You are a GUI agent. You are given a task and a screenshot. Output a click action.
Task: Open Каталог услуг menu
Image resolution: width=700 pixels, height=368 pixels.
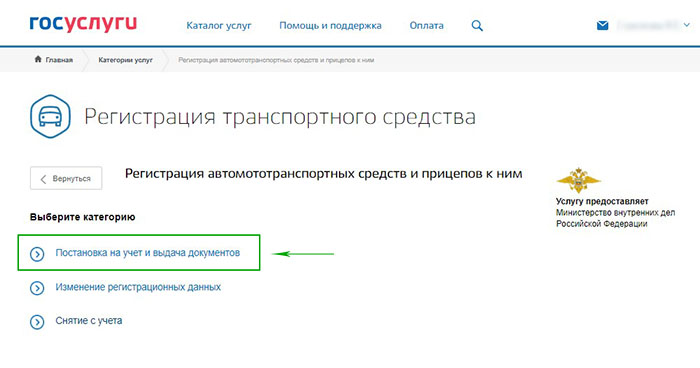point(219,26)
